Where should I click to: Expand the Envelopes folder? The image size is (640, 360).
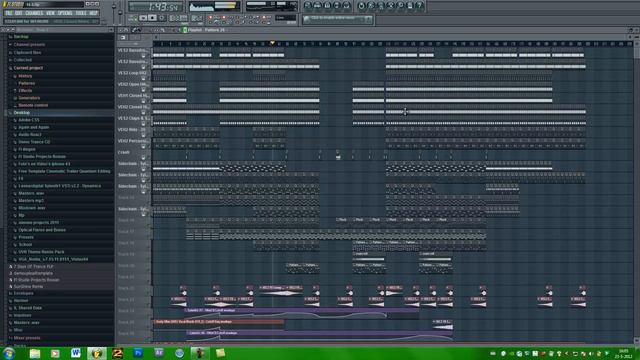(23, 293)
